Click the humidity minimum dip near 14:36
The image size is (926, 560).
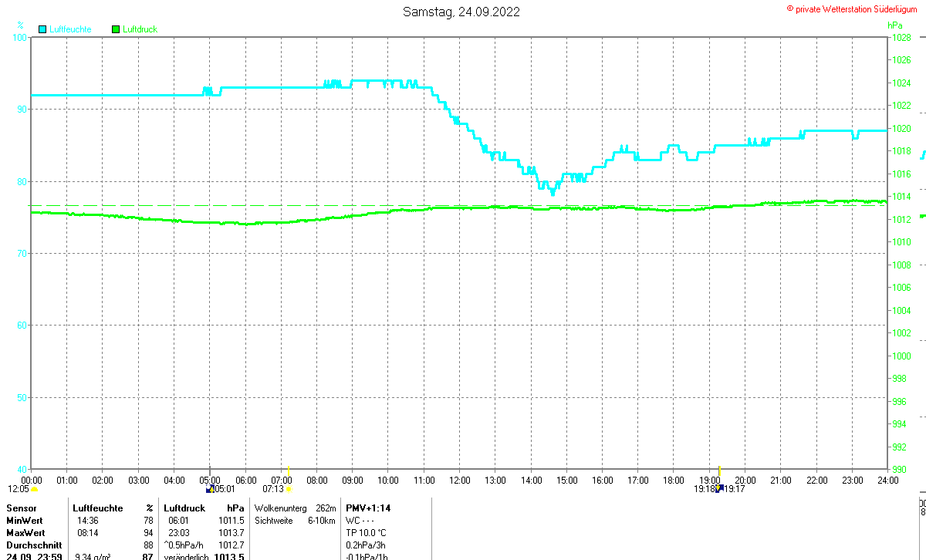[x=553, y=192]
